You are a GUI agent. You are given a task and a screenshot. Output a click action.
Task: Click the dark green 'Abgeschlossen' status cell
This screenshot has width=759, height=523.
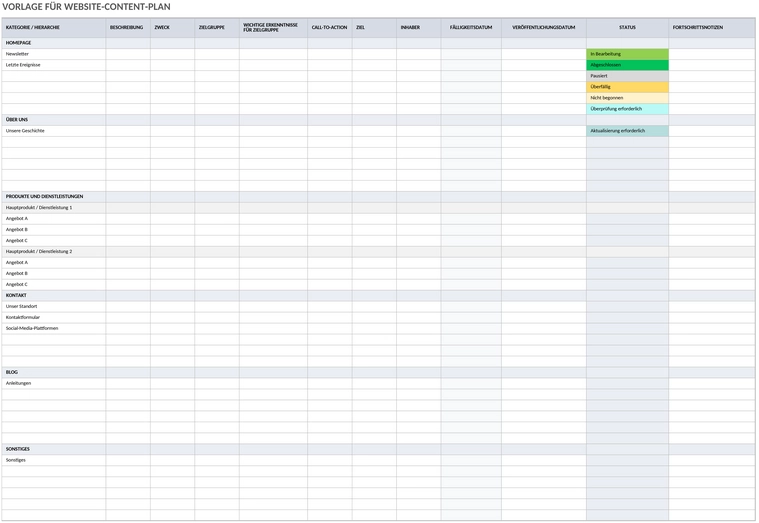[627, 65]
